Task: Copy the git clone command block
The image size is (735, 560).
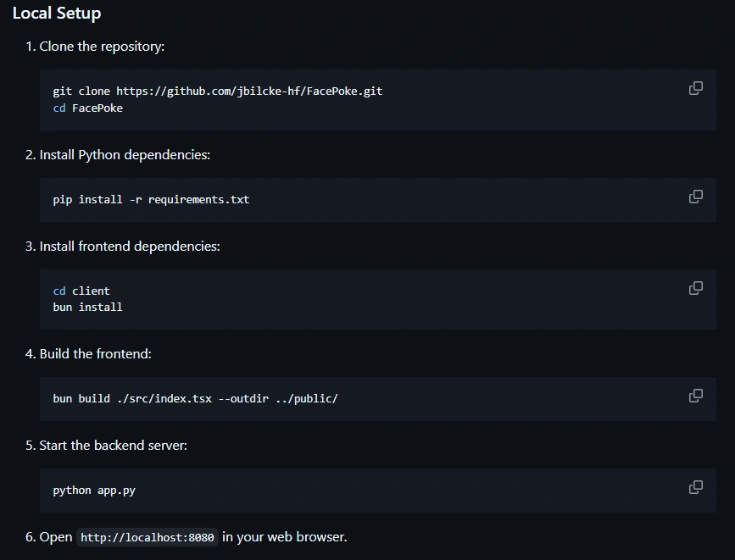Action: [696, 88]
